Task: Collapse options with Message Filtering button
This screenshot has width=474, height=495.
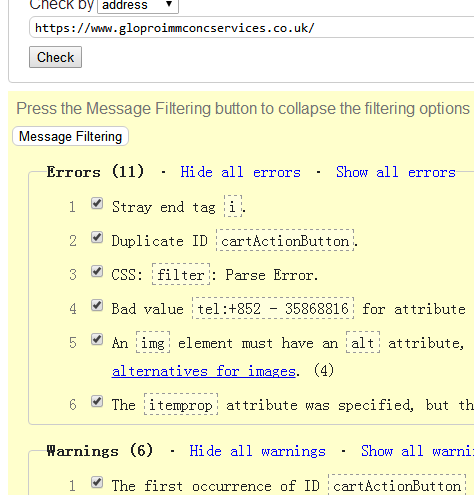Action: point(70,136)
